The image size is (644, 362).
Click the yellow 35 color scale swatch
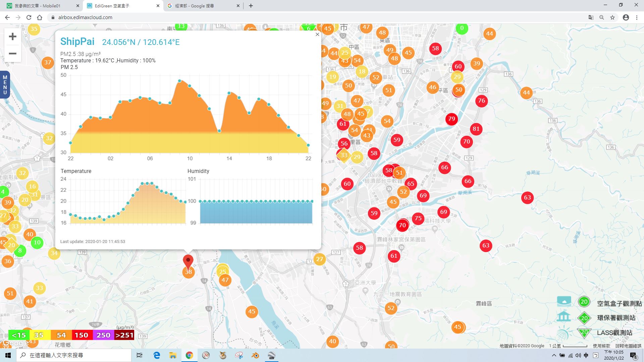tap(40, 335)
